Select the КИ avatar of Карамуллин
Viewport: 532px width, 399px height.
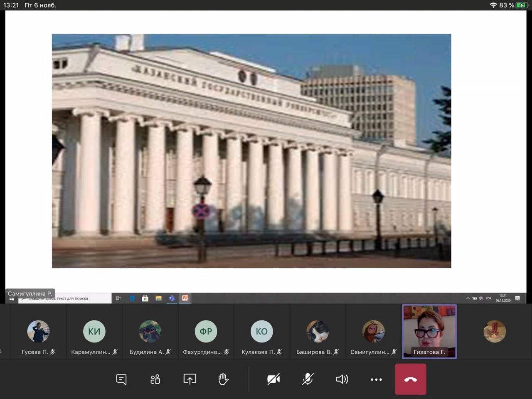(94, 331)
